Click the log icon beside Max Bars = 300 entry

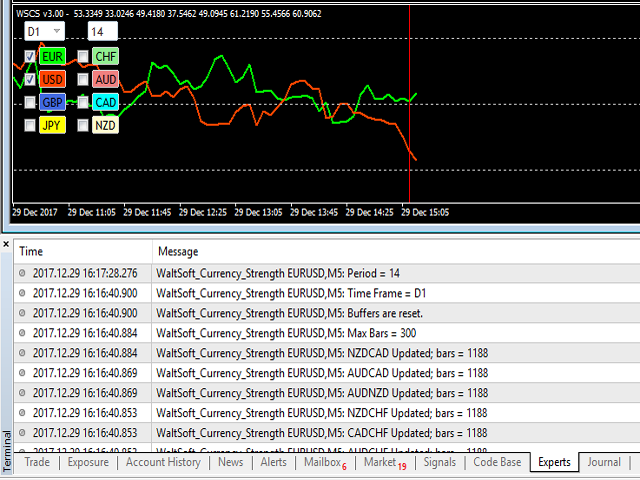click(x=23, y=332)
